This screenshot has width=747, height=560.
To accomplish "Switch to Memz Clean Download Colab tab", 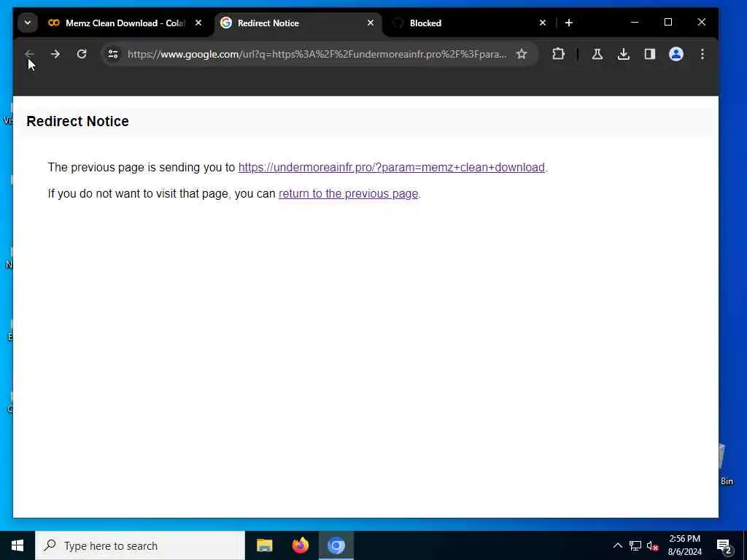I will (x=125, y=23).
